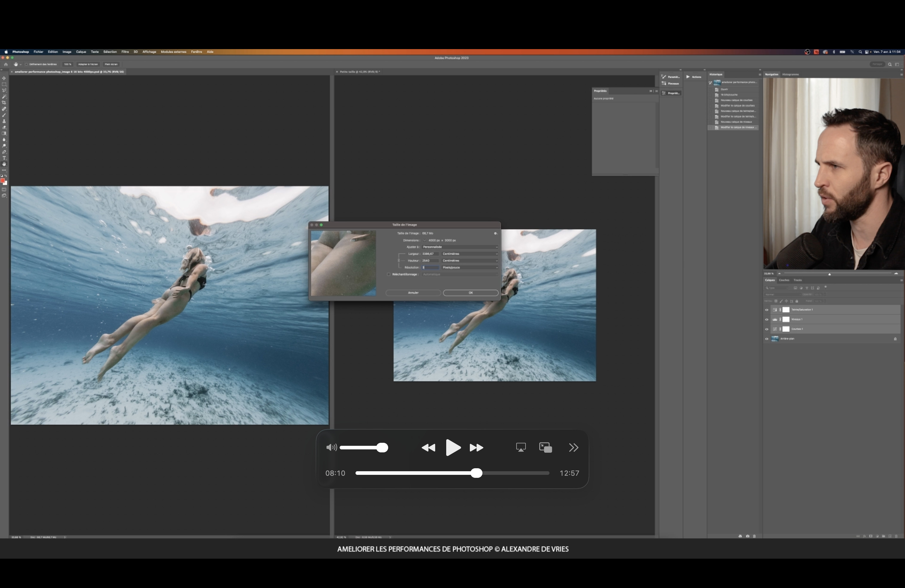Click the picture-in-picture icon in the player
Image resolution: width=905 pixels, height=588 pixels.
pos(545,447)
